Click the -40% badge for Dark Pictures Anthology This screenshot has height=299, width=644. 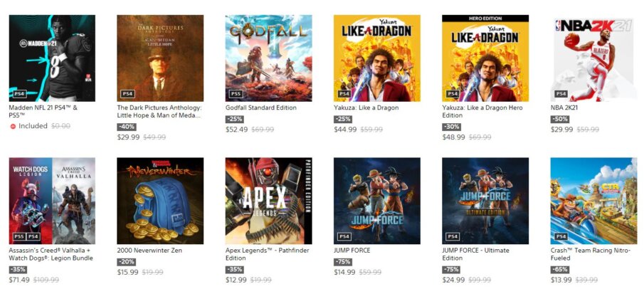coord(126,127)
